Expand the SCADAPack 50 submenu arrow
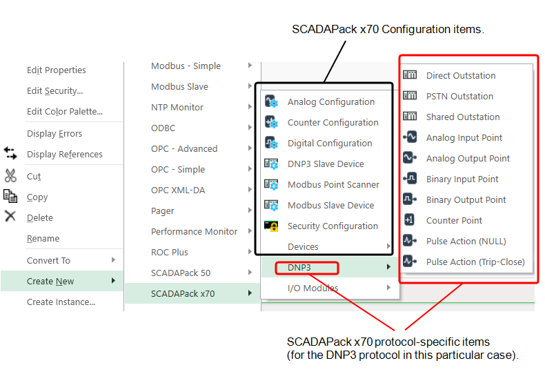 coord(250,273)
